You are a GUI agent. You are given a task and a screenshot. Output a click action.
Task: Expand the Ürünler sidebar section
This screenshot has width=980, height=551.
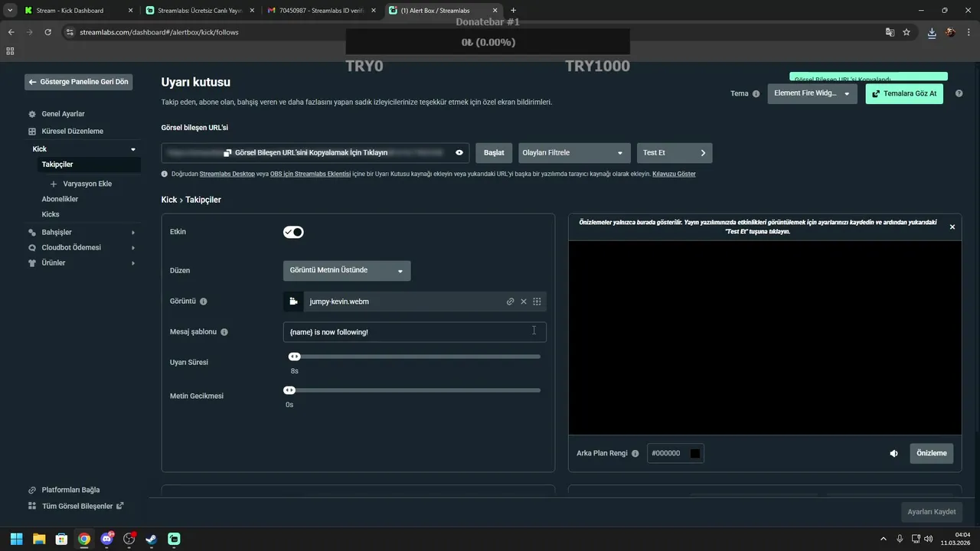133,263
